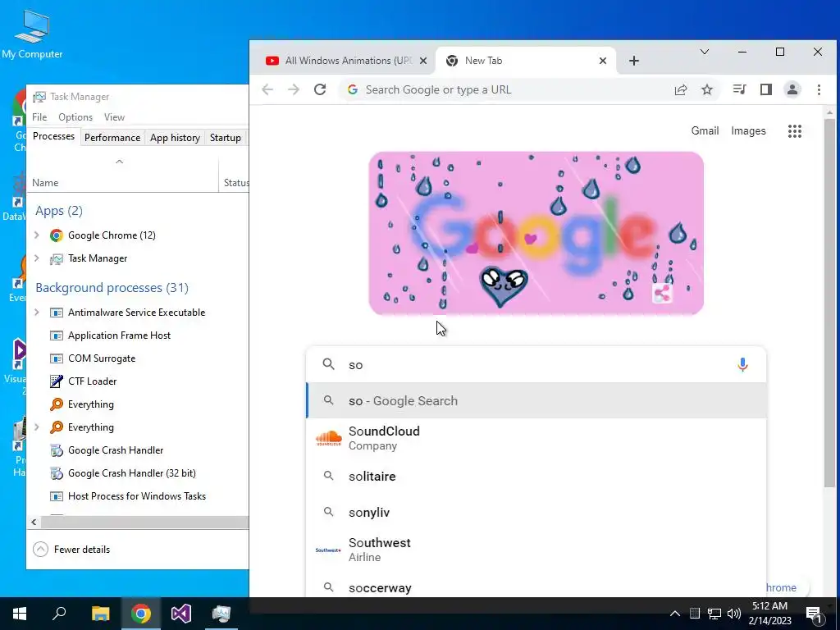This screenshot has height=630, width=840.
Task: Click the Google search box containing 'so'
Action: tap(536, 365)
